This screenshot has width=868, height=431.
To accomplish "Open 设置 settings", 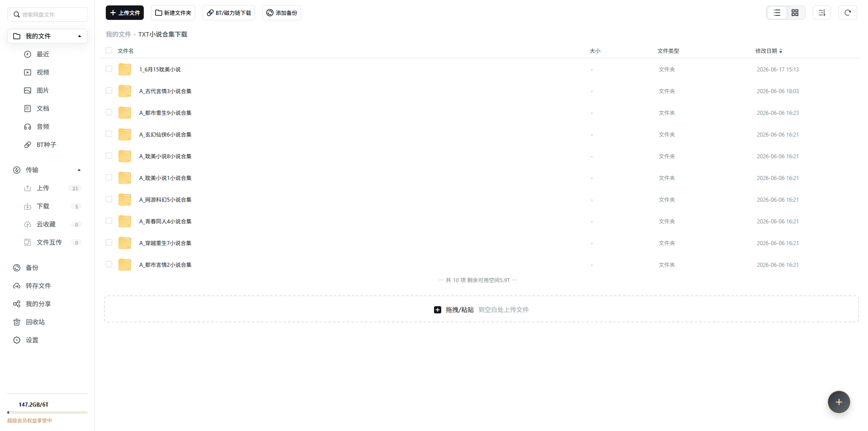I will pyautogui.click(x=32, y=340).
